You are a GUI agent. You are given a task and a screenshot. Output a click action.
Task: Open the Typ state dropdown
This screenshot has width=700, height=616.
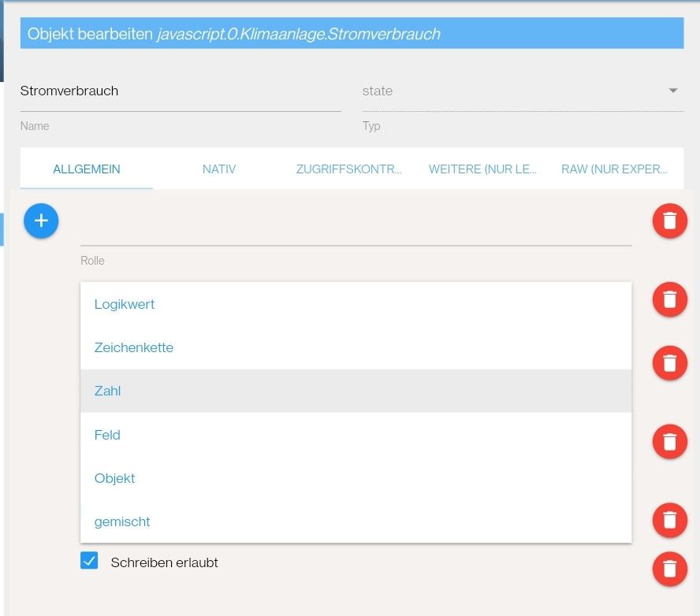[523, 91]
